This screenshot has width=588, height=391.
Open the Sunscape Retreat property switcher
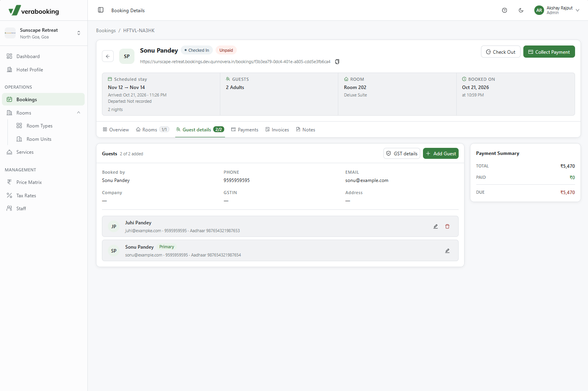pyautogui.click(x=44, y=33)
